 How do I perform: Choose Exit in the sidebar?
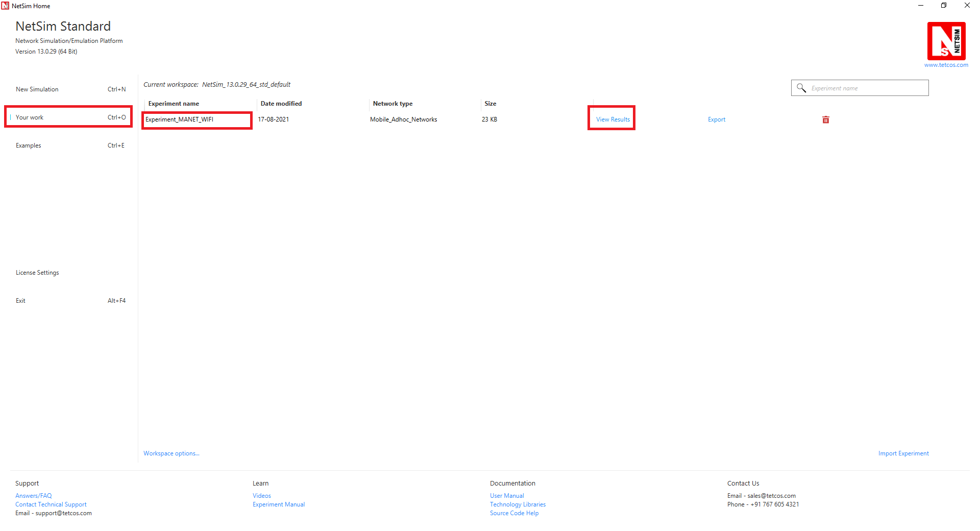(x=70, y=301)
